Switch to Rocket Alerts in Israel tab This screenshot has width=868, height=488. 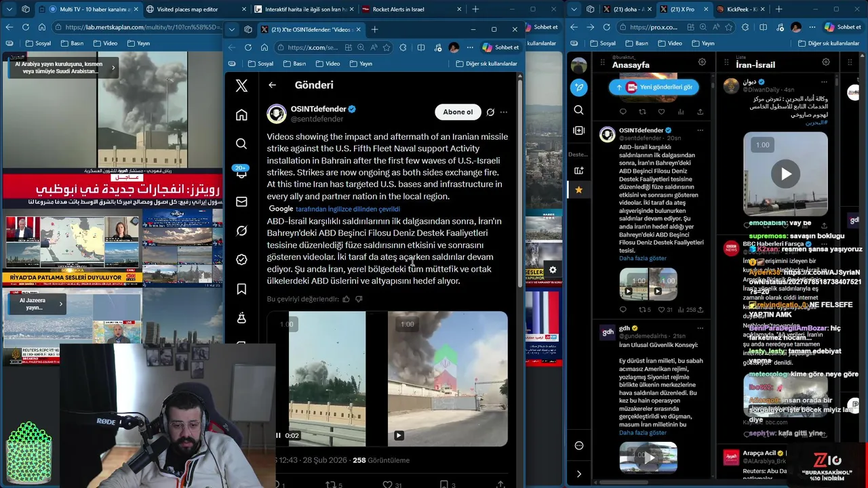tap(411, 9)
